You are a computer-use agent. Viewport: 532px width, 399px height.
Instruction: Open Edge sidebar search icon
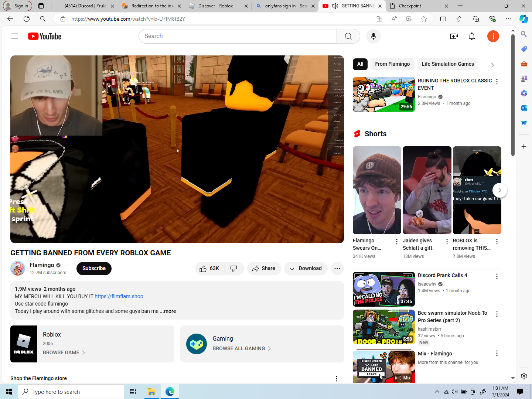[524, 34]
